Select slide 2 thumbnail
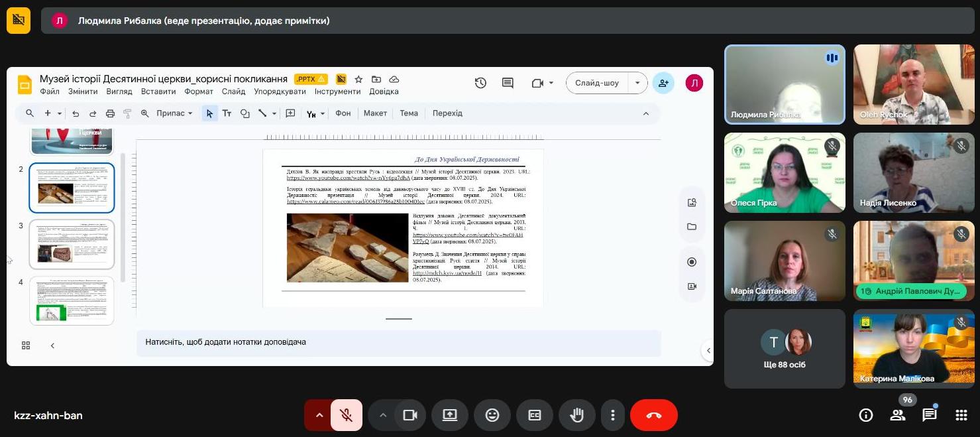The image size is (980, 437). [72, 188]
